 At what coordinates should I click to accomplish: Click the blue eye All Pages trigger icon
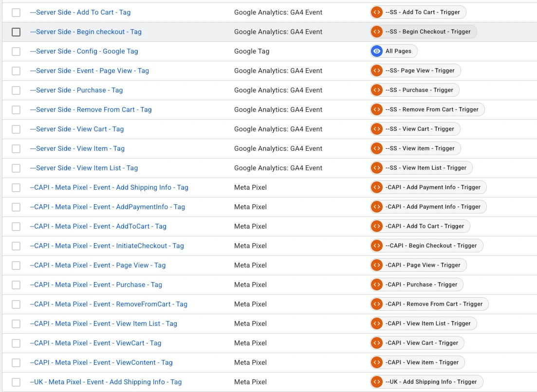click(x=377, y=51)
